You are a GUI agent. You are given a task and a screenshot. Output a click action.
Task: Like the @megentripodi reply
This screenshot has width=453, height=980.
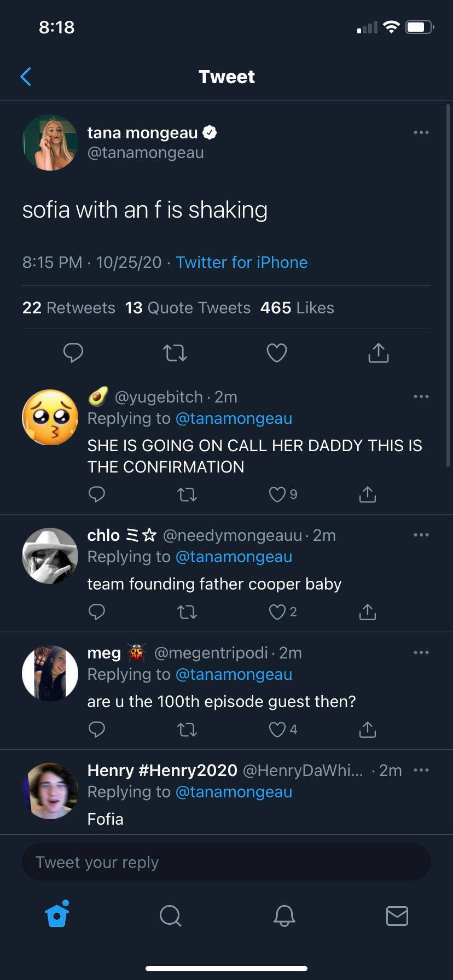point(277,730)
